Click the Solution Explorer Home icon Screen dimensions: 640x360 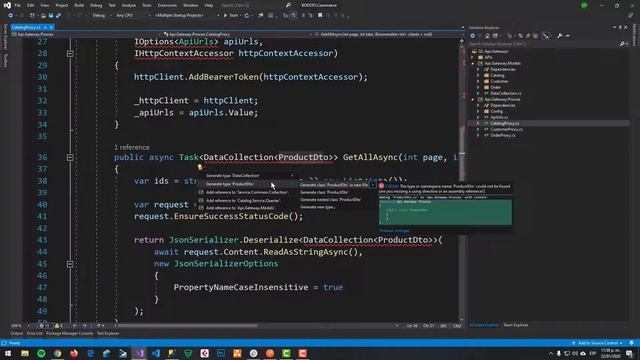click(487, 36)
